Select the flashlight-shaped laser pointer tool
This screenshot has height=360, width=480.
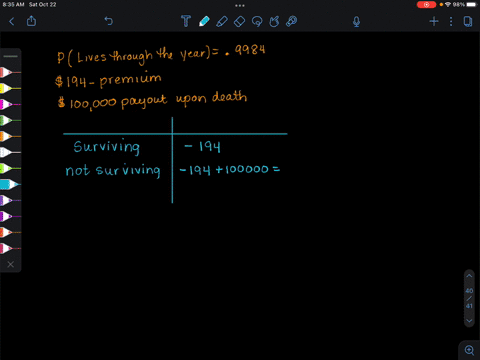click(x=292, y=21)
